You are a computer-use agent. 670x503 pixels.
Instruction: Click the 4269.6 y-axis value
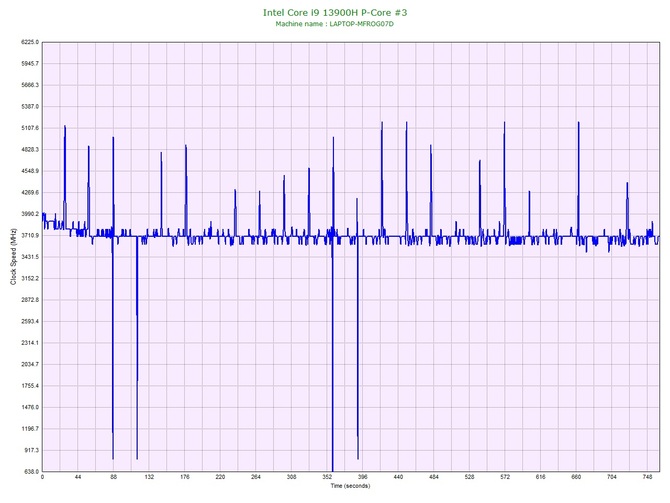coord(30,193)
